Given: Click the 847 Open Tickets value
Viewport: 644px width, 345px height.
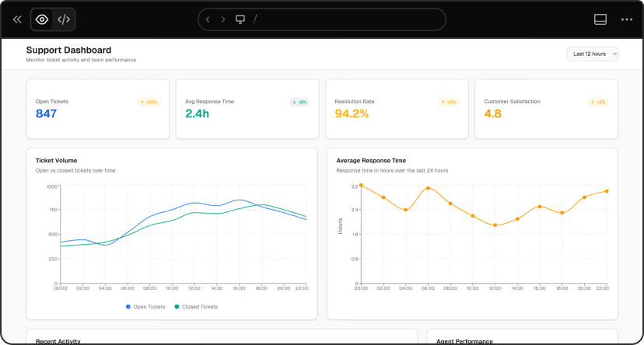Looking at the screenshot, I should [x=47, y=114].
